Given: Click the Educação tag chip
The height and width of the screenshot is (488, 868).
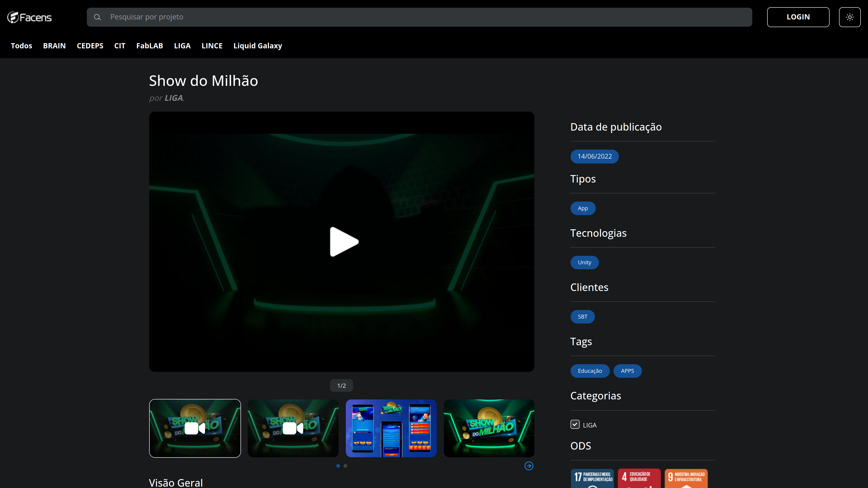Looking at the screenshot, I should point(590,371).
